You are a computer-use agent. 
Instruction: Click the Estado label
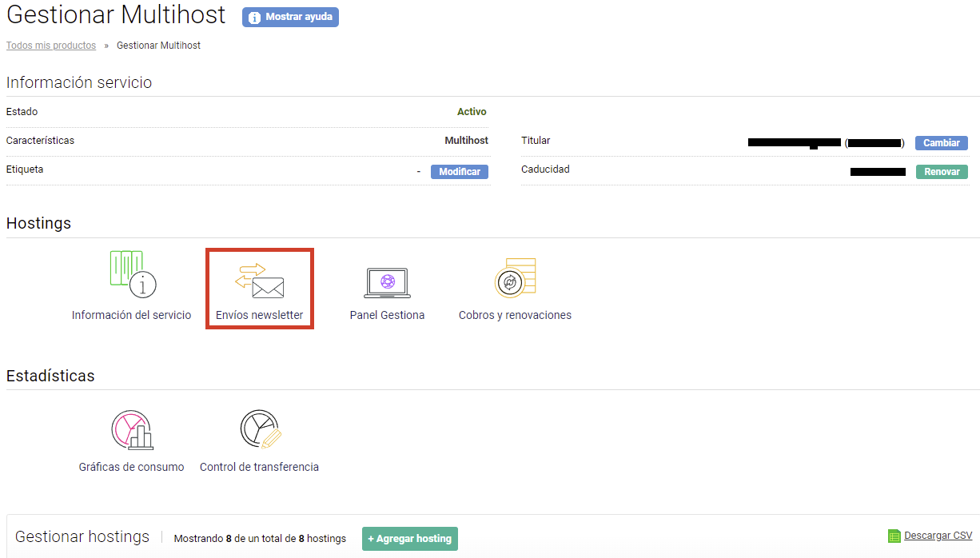[x=22, y=112]
